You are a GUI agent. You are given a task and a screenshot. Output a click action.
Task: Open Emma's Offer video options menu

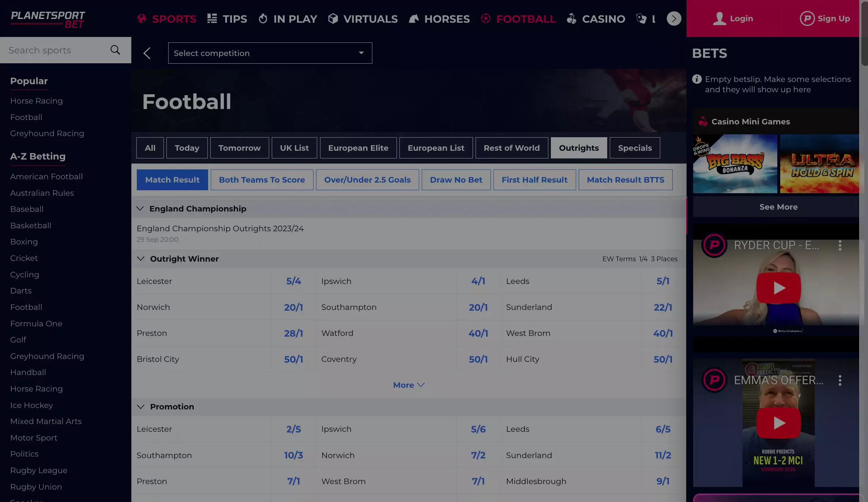(x=840, y=381)
